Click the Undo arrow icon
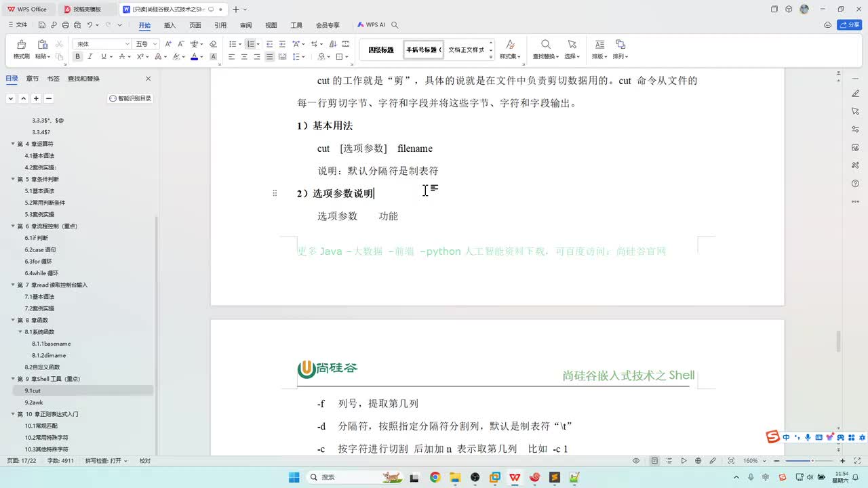This screenshot has width=868, height=488. click(x=90, y=25)
